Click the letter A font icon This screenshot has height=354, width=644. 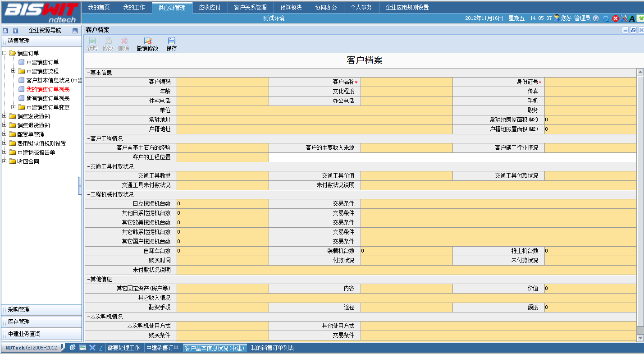[632, 18]
